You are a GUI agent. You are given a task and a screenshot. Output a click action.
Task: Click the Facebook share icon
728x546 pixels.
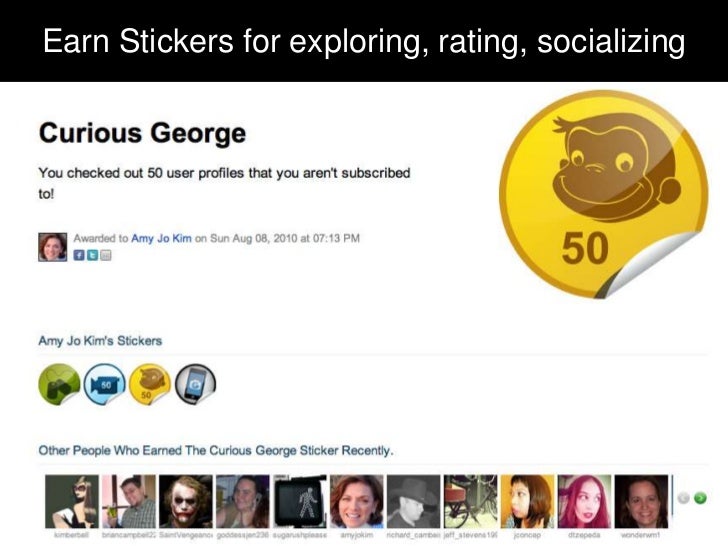[x=79, y=255]
